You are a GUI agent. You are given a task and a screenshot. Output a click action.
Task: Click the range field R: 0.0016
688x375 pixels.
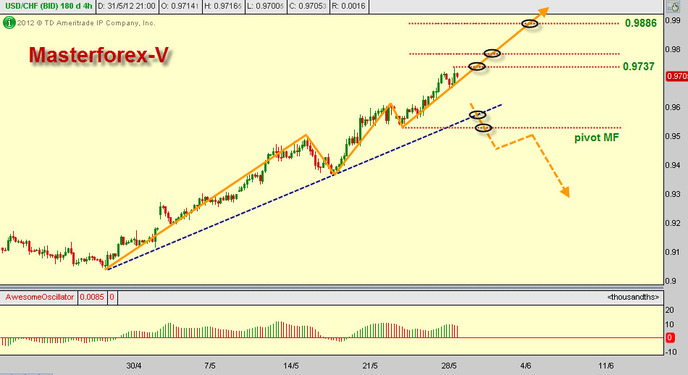tap(349, 7)
